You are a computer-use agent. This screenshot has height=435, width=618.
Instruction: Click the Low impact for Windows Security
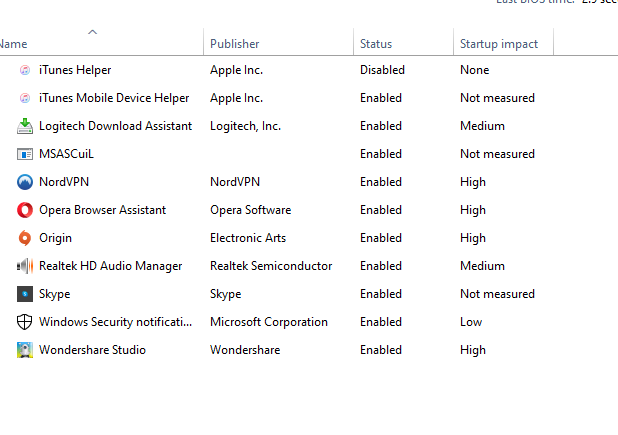click(x=471, y=322)
